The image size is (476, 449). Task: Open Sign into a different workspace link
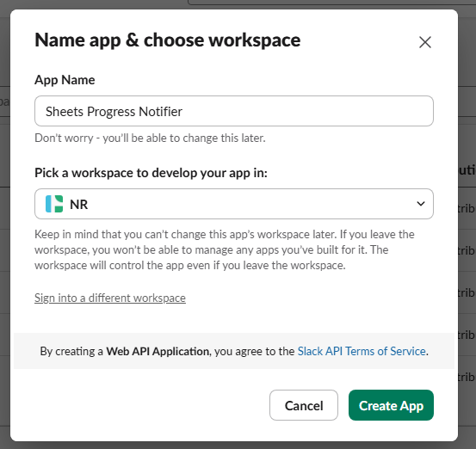[110, 298]
